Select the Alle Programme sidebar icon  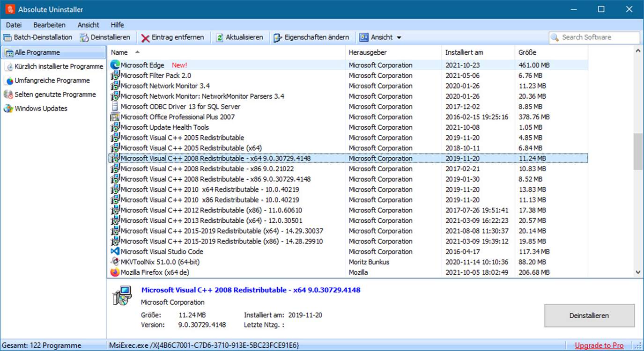coord(8,52)
